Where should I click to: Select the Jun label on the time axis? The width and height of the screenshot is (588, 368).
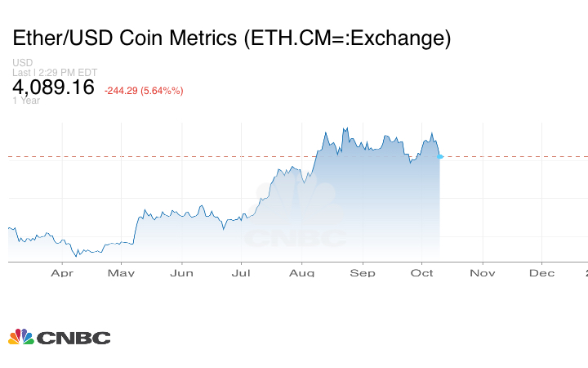[x=181, y=273]
